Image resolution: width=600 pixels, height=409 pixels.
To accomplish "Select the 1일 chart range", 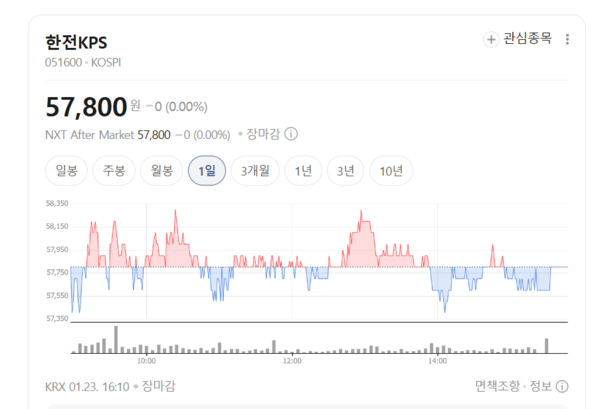I will 207,171.
